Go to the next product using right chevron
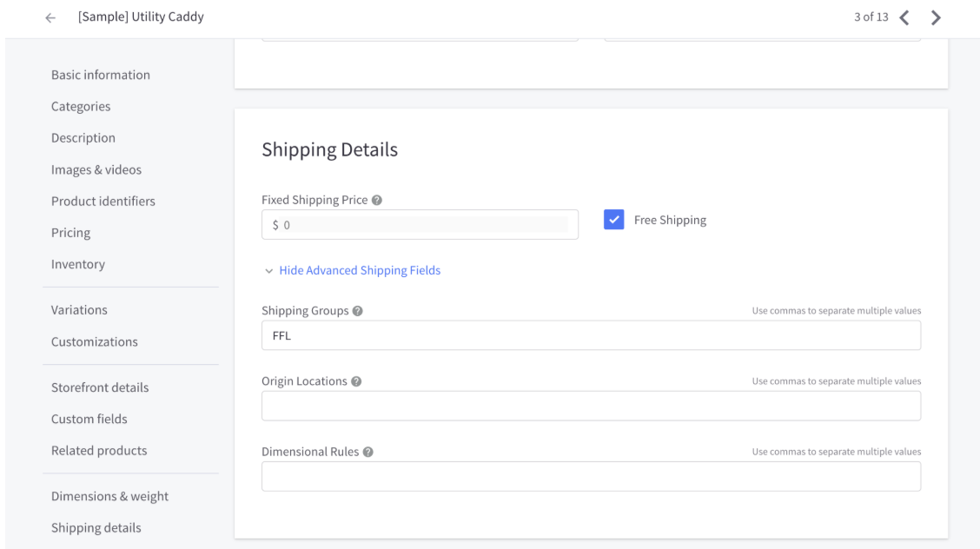This screenshot has height=549, width=980. 936,17
